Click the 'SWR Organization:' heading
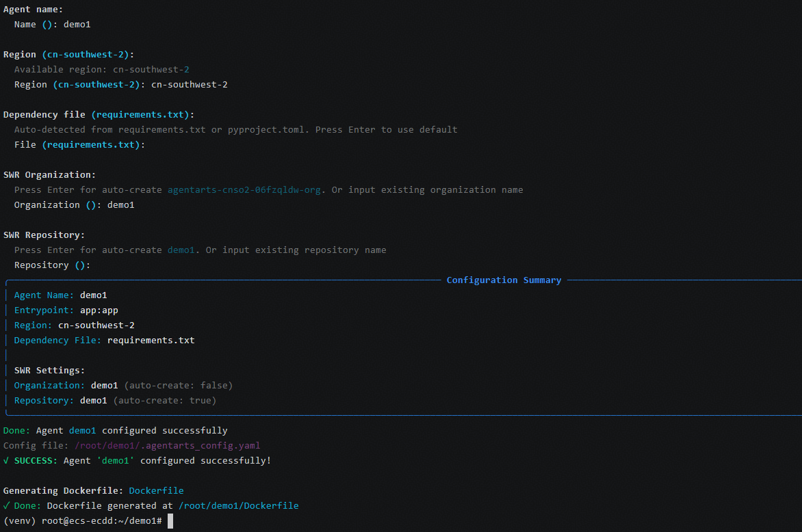The image size is (802, 532). point(50,175)
